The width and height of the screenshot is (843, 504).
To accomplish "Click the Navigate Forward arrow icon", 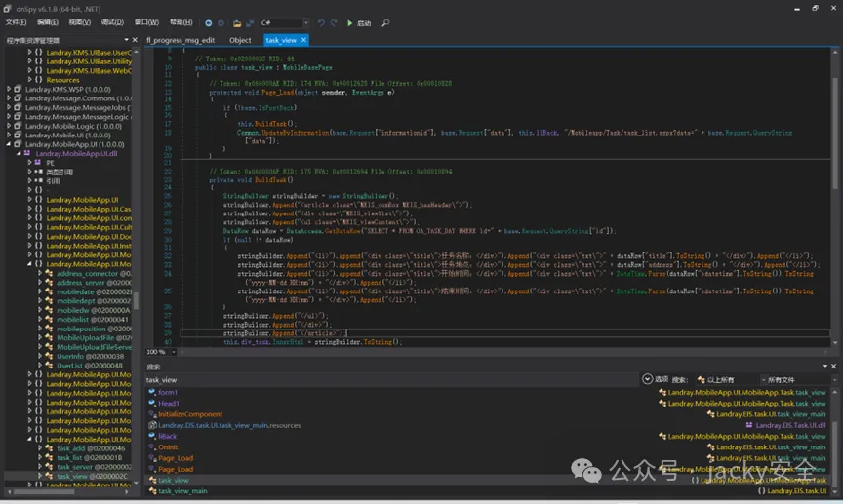I will (221, 23).
